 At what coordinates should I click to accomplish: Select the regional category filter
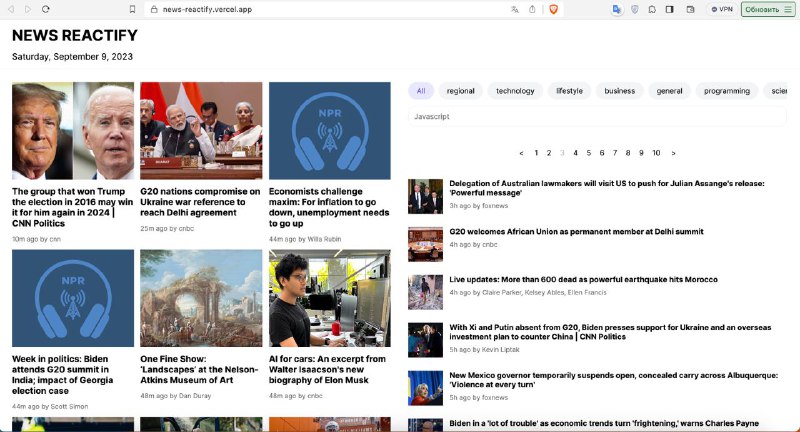(461, 91)
